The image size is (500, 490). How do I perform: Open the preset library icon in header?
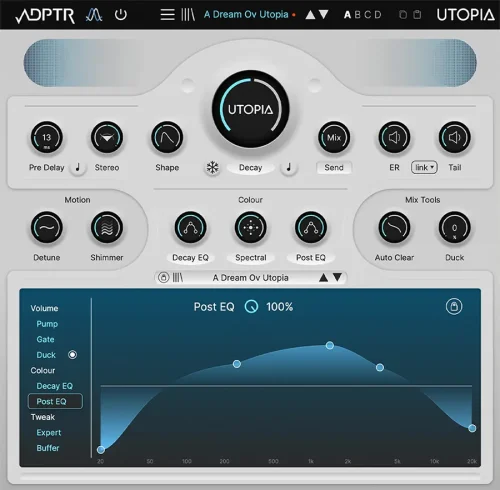[x=188, y=15]
